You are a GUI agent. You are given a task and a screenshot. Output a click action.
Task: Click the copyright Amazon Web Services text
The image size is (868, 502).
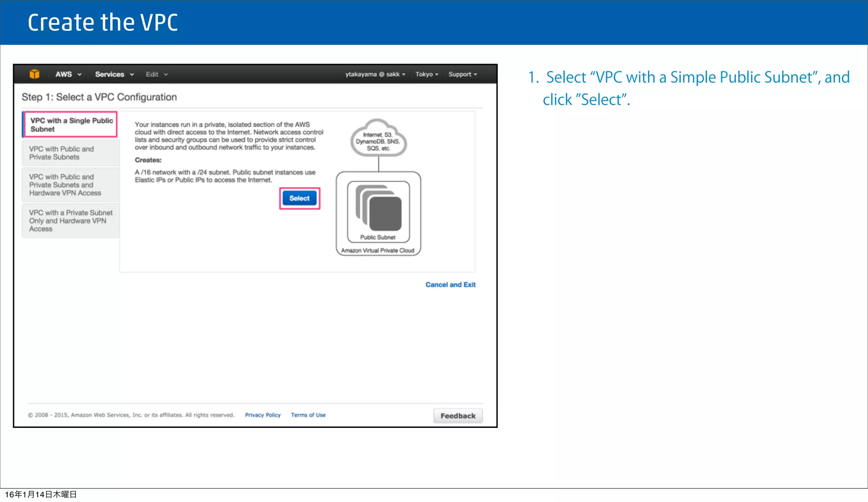tap(131, 415)
